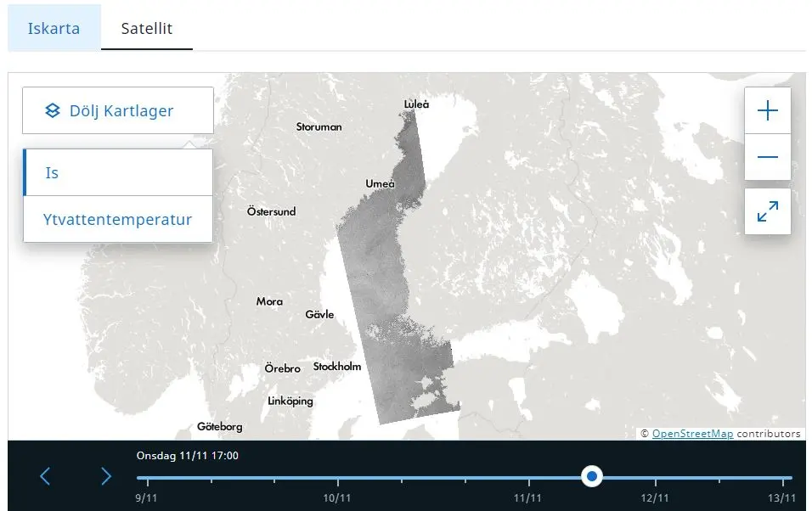
Task: Switch to the Iskarta tab
Action: point(54,28)
